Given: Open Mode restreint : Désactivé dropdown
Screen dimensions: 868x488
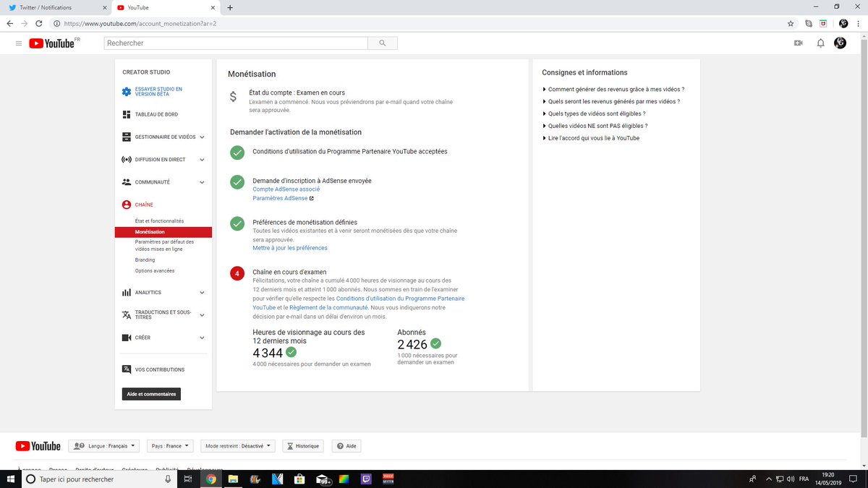Looking at the screenshot, I should coord(238,446).
